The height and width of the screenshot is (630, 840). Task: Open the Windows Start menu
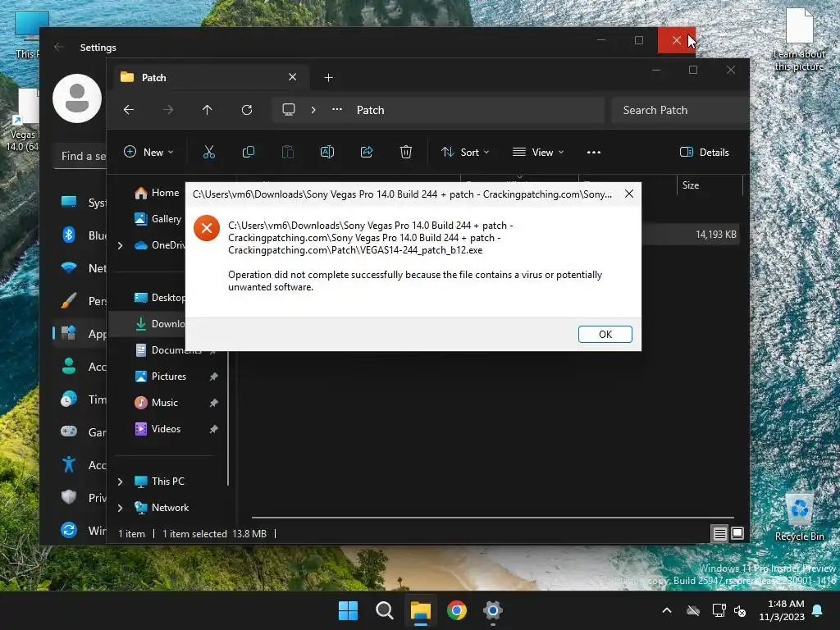pyautogui.click(x=348, y=610)
